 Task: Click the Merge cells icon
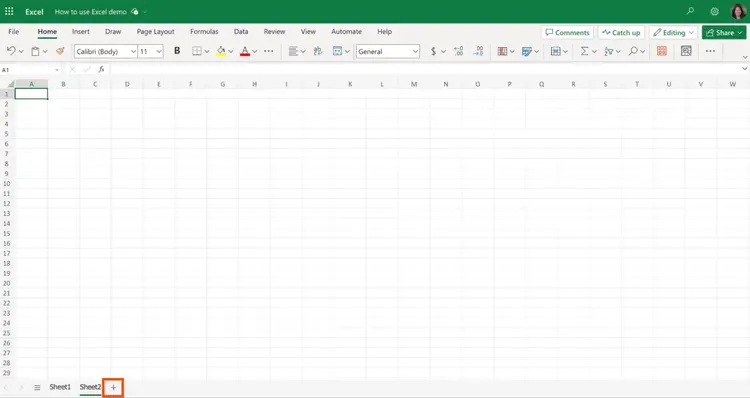coord(337,51)
